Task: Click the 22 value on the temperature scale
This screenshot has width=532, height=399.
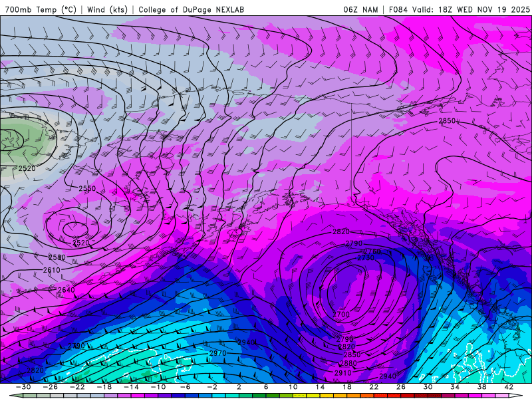Action: [374, 387]
